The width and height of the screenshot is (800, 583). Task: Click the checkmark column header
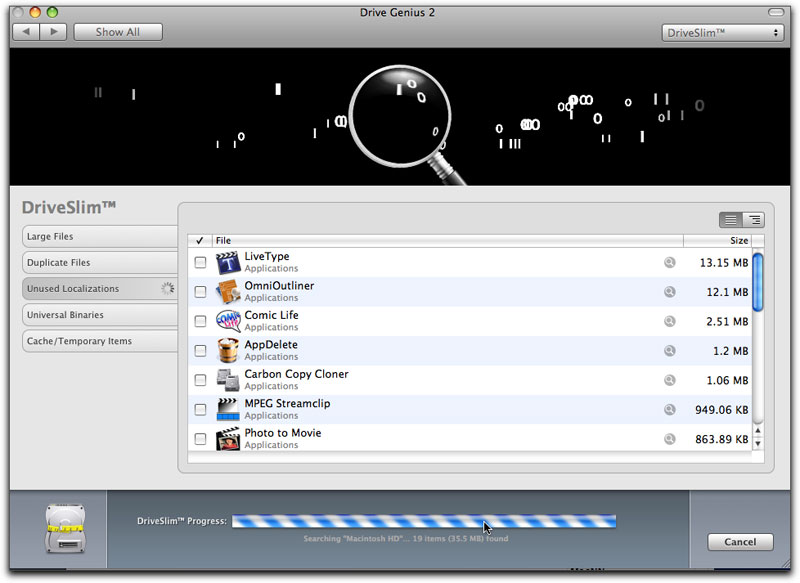click(x=200, y=241)
